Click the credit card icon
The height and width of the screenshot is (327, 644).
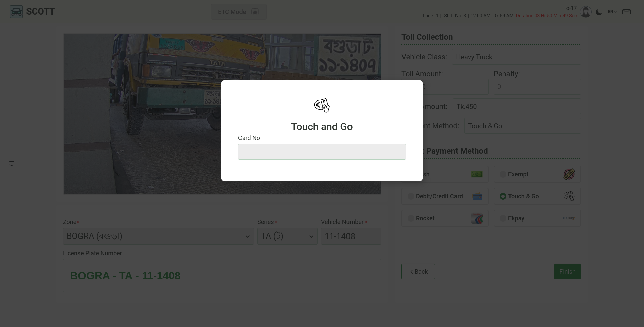coord(477,196)
